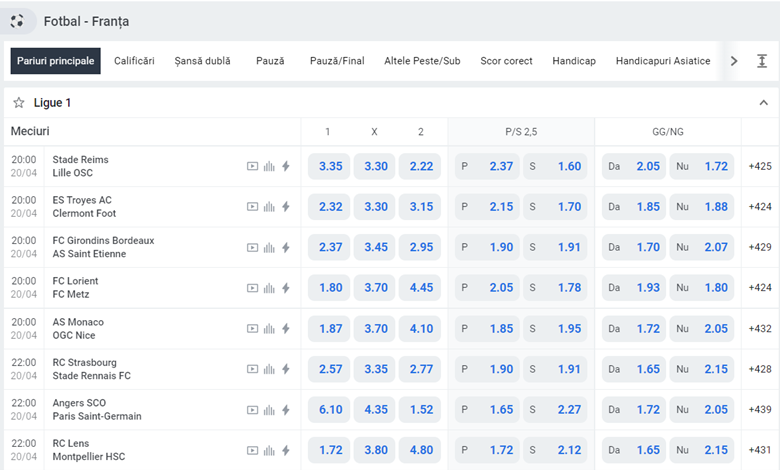Open live stream icon for RC Strasbourg match
The height and width of the screenshot is (470, 780).
pyautogui.click(x=252, y=369)
